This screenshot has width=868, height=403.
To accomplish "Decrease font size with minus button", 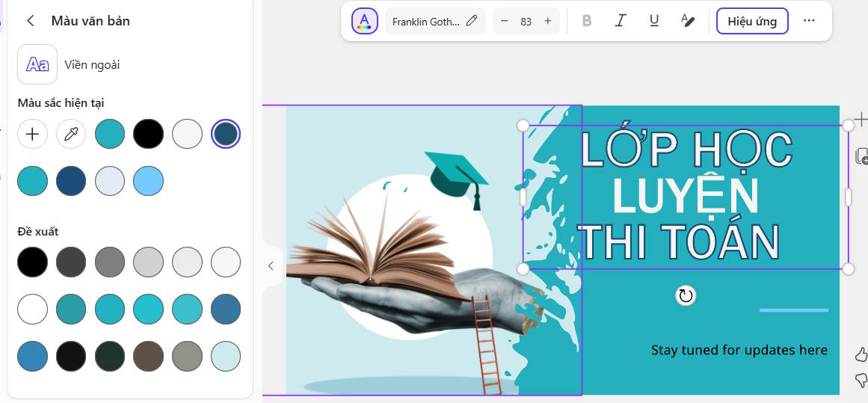I will click(505, 21).
